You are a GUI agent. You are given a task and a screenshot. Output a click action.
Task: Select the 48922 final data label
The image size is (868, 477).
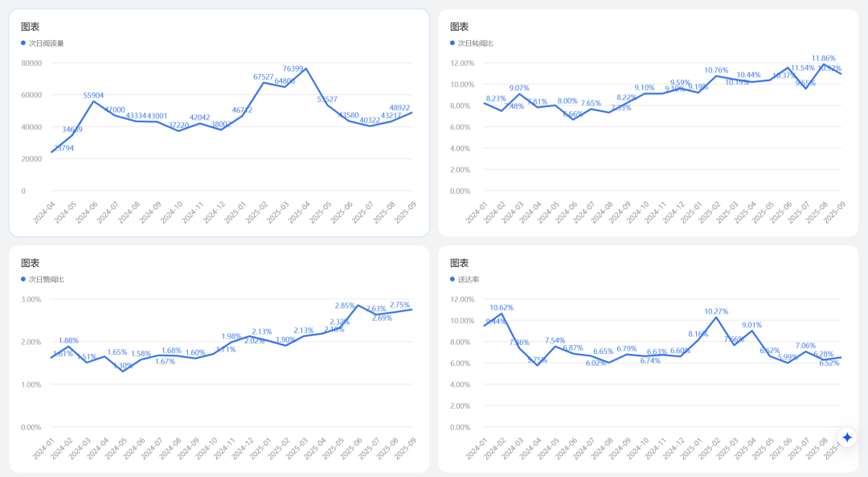click(400, 107)
